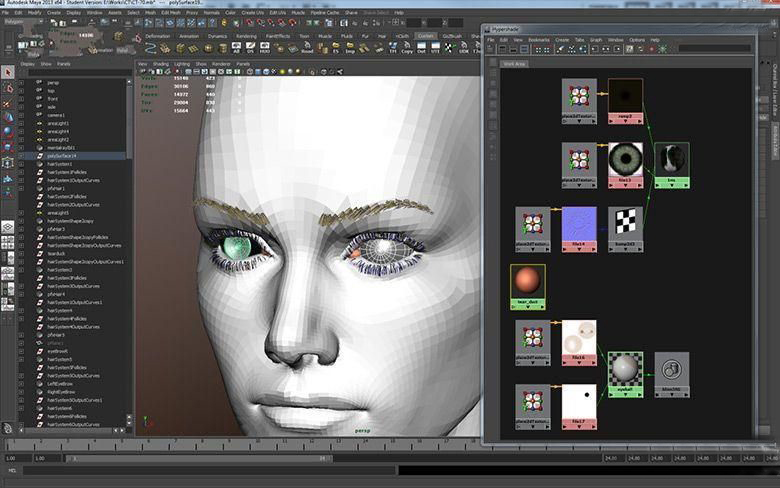780x488 pixels.
Task: Select the Lasso tool in toolbox
Action: click(7, 88)
